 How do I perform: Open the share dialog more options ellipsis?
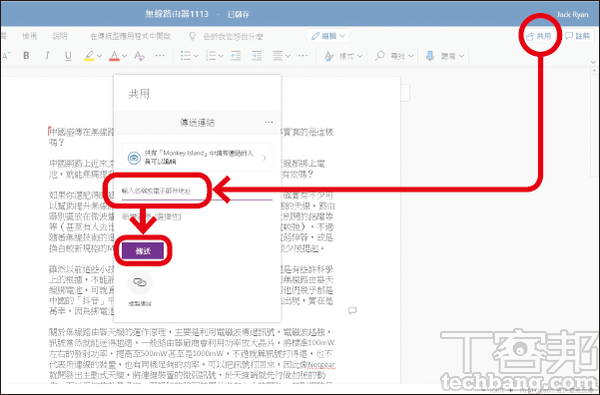[269, 122]
